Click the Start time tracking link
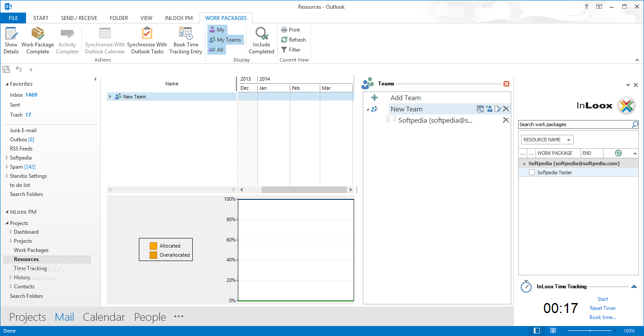The image size is (644, 336). pos(603,299)
